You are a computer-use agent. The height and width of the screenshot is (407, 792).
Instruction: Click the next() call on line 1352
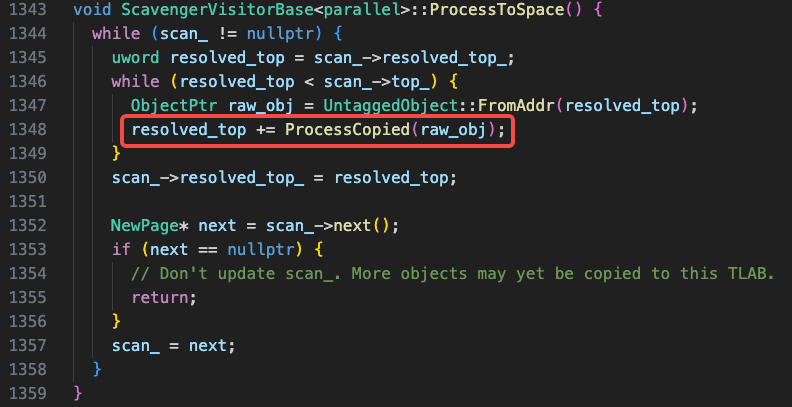362,226
